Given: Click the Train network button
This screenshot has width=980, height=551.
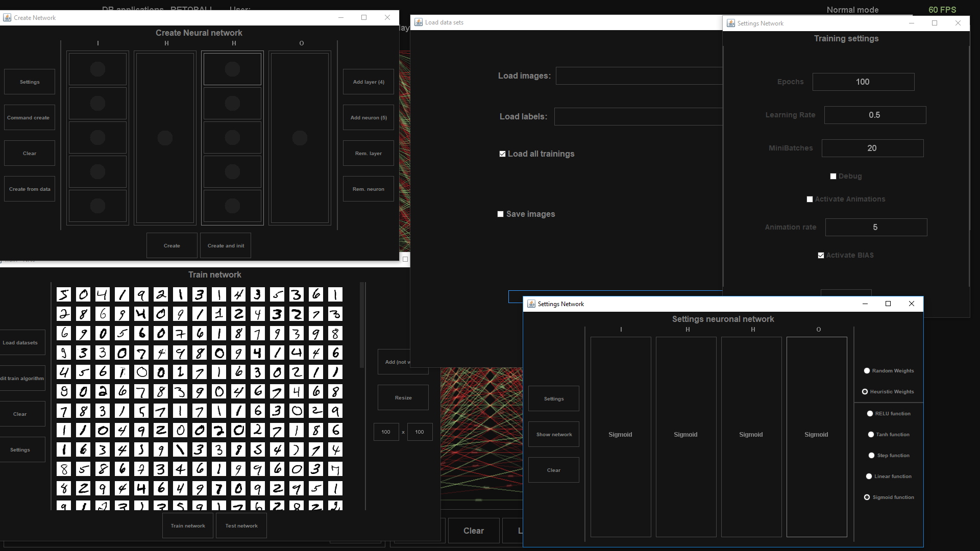Looking at the screenshot, I should (188, 526).
